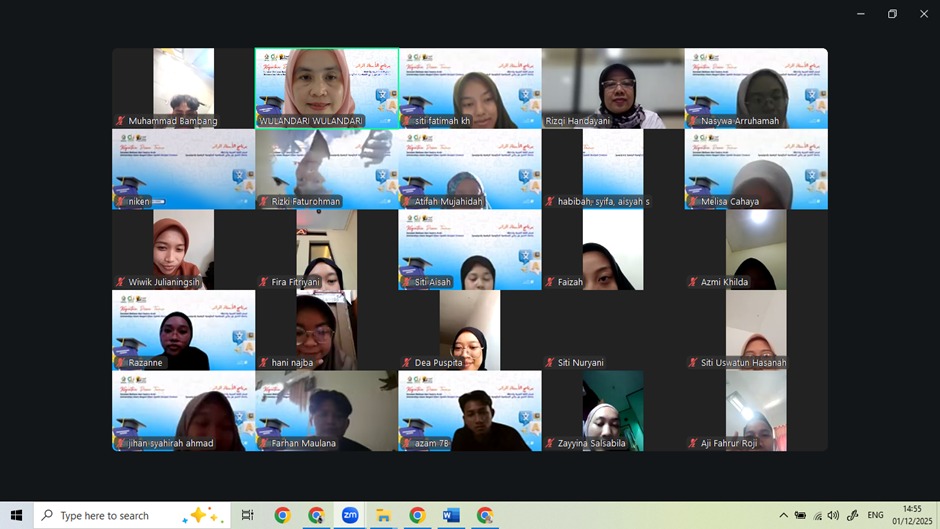Open the network Wi-Fi tray icon

(817, 515)
